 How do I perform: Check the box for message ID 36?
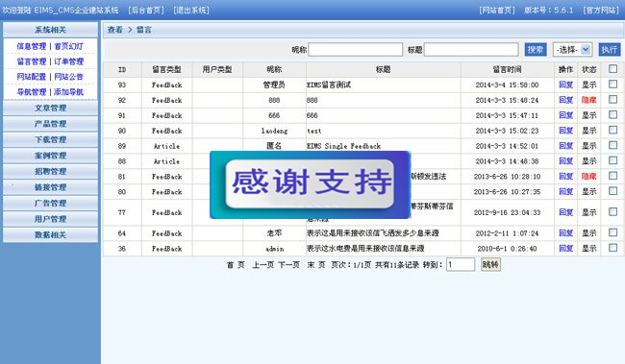613,248
